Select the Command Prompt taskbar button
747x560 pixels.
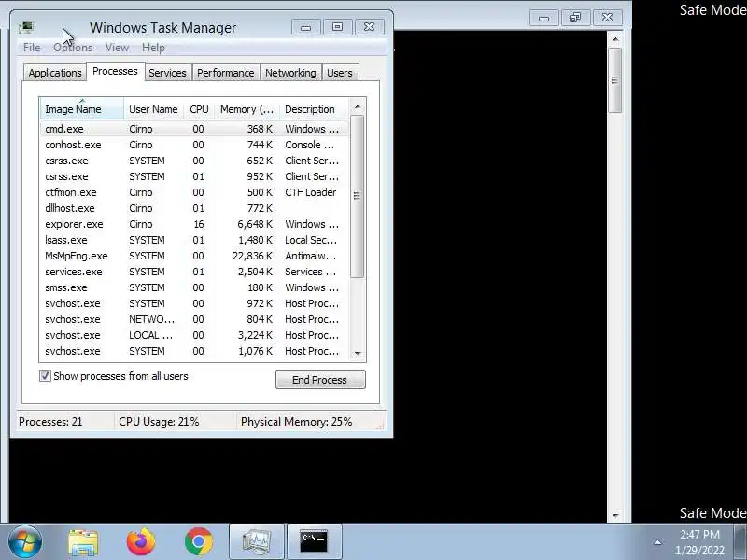click(x=314, y=541)
